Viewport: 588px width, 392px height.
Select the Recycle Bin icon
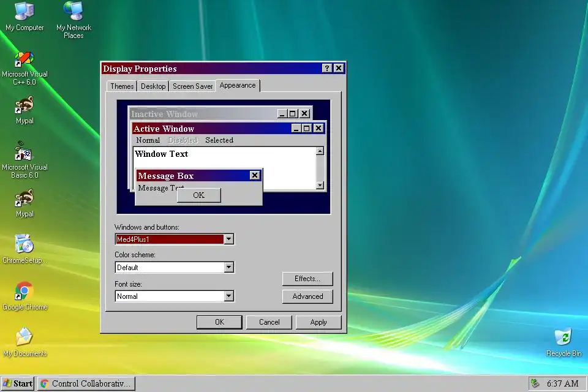pos(563,342)
